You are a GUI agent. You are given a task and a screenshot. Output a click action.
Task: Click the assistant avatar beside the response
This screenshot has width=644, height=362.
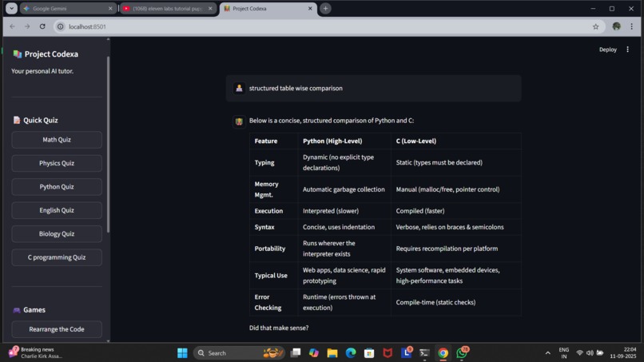(x=239, y=121)
